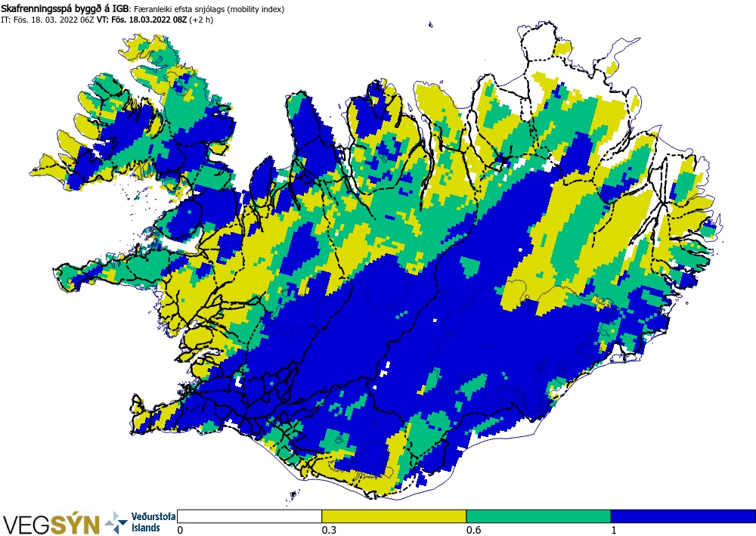
Task: Click legend value label '0.6'
Action: coord(474,530)
